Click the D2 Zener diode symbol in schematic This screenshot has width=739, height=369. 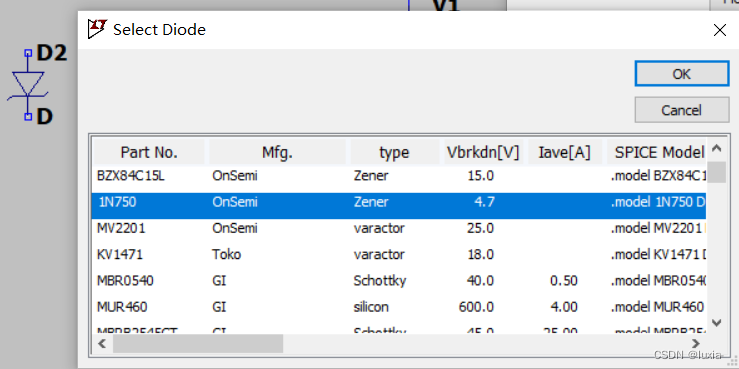point(27,86)
